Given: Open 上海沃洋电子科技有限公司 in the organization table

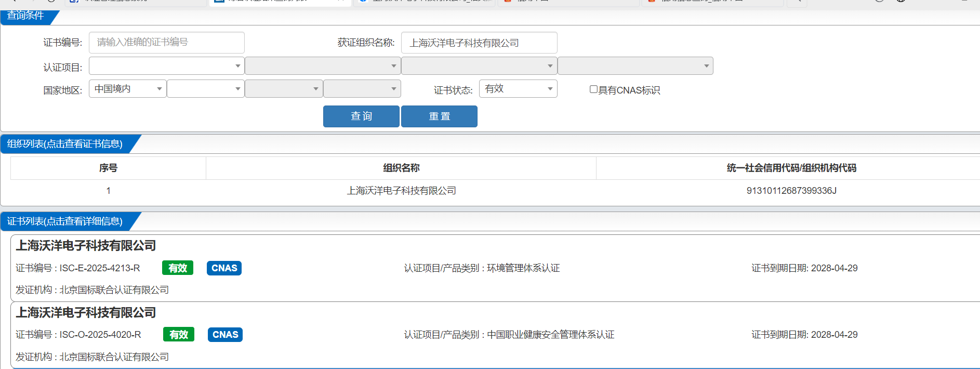Looking at the screenshot, I should (401, 191).
